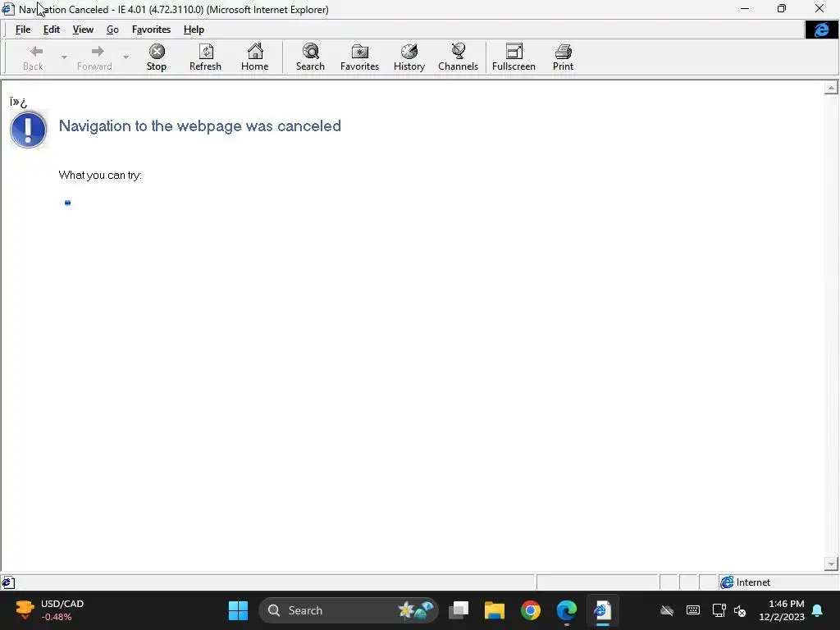The image size is (840, 630).
Task: Click the page icon in status bar
Action: (8, 583)
